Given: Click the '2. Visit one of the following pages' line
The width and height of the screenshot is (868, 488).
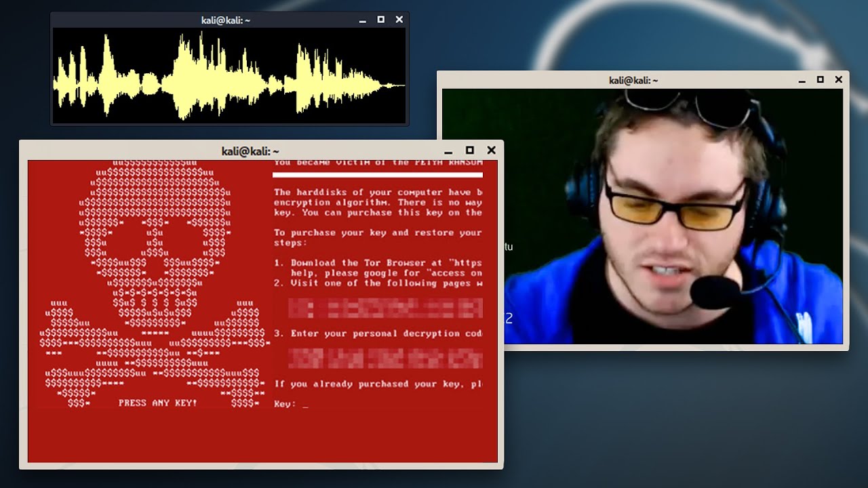Looking at the screenshot, I should (x=378, y=283).
